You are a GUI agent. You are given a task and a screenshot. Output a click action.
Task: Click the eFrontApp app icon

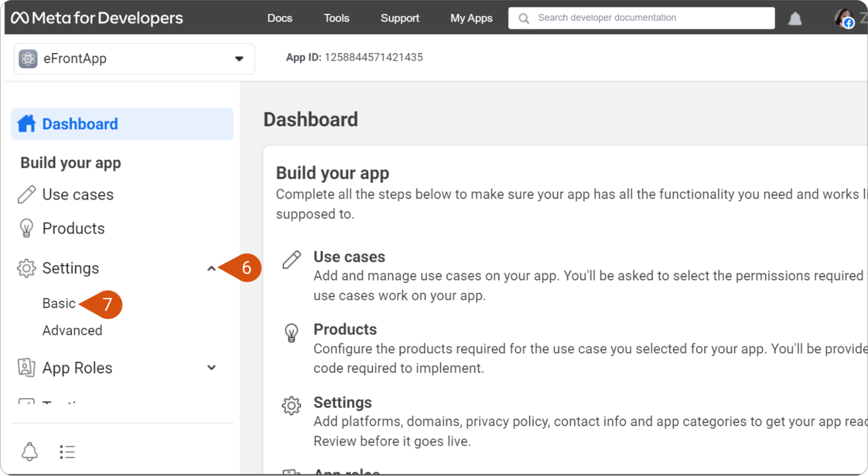28,59
